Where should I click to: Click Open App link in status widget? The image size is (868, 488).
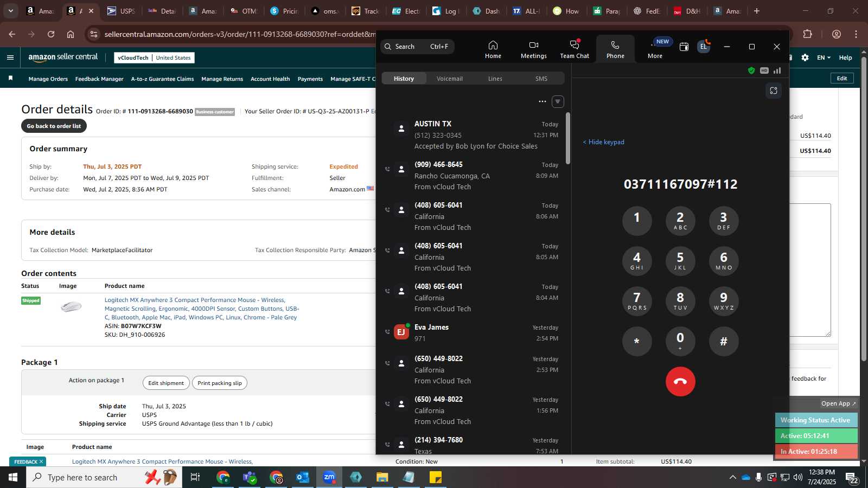click(838, 403)
